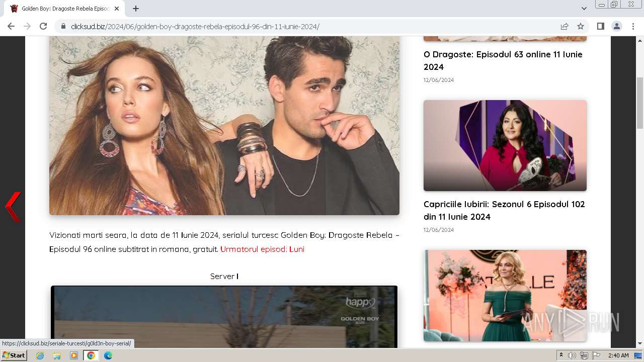Click the page scrollbar thumb

click(640, 103)
